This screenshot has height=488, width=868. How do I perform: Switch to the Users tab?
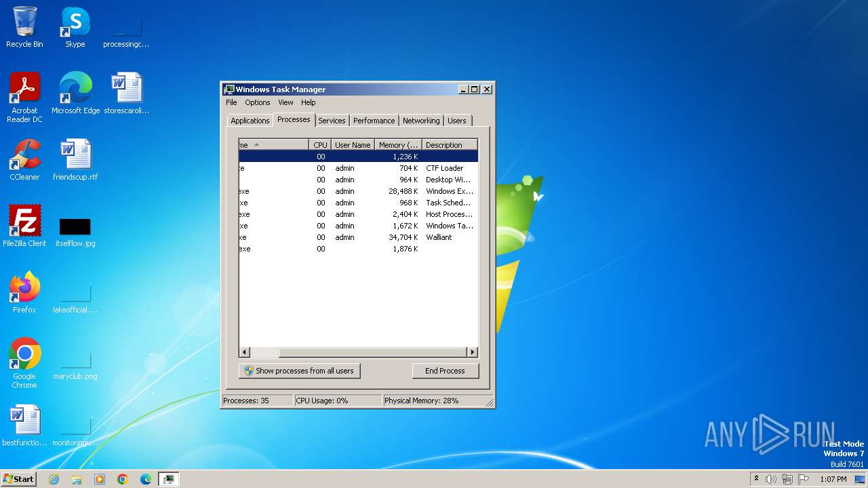coord(457,121)
